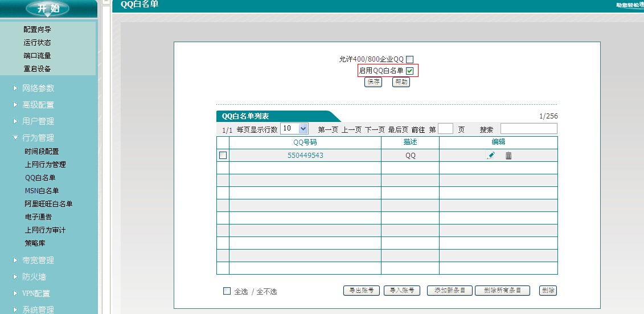
Task: Edit the 550449543 entry with pencil icon
Action: tap(491, 156)
